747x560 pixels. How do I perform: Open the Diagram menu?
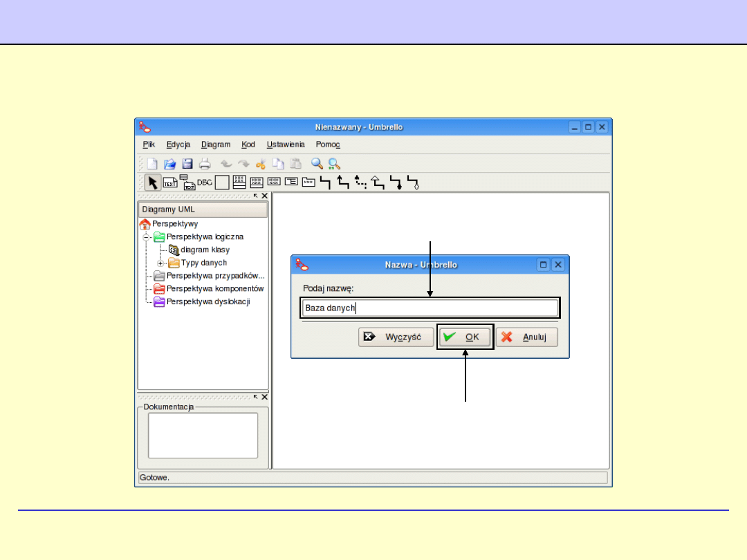click(x=216, y=144)
